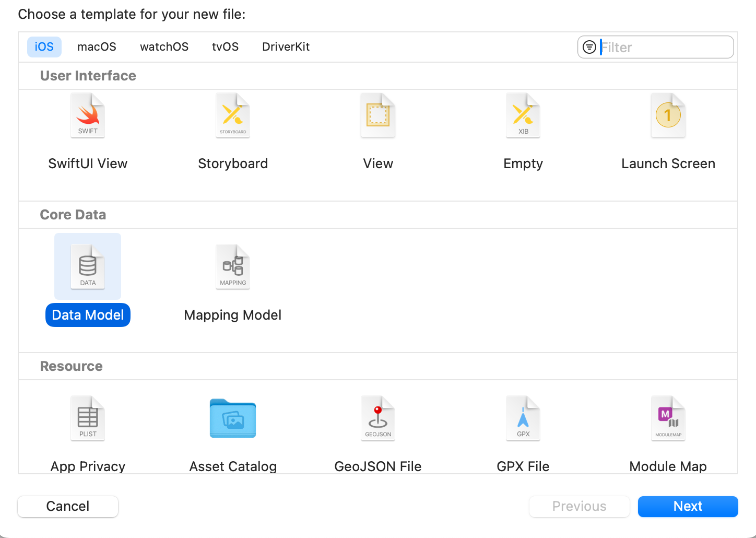Screen dimensions: 756x538
Task: Focus the Filter search field
Action: [x=656, y=47]
